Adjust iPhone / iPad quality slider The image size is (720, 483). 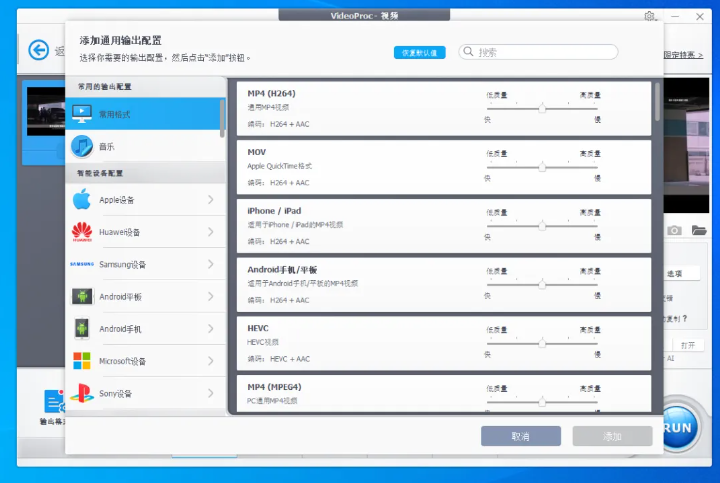tap(542, 226)
